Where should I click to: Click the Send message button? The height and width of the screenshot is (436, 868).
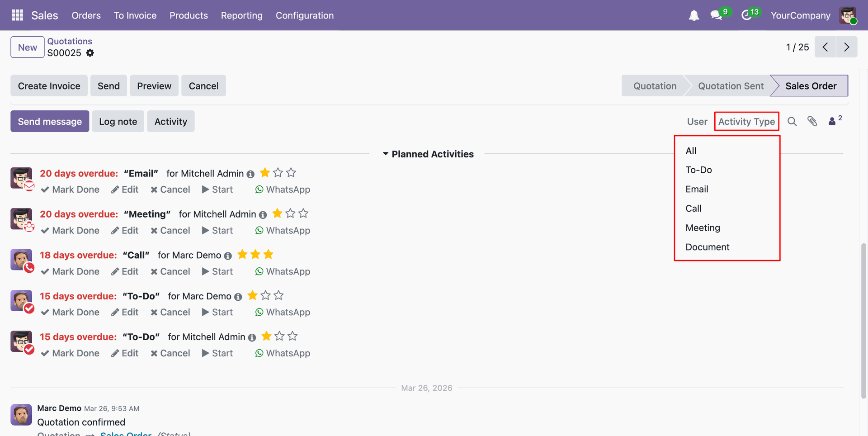[50, 122]
